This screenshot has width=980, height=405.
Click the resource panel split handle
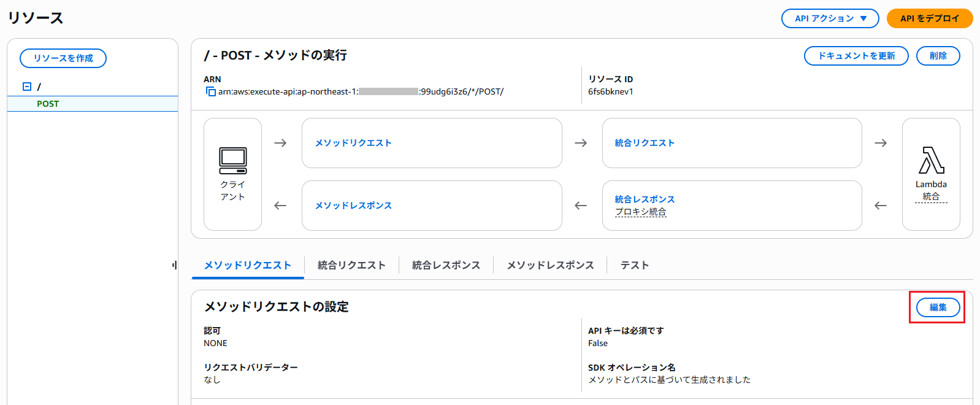pos(175,265)
